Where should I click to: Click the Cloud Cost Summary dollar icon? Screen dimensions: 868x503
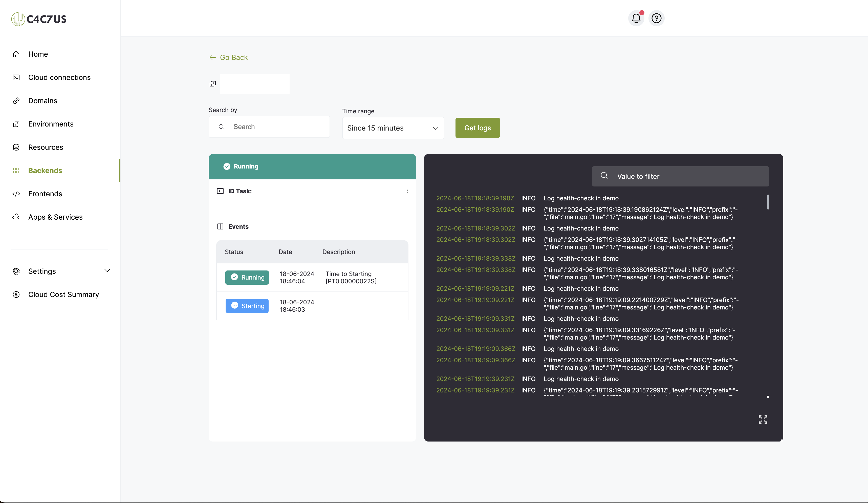tap(16, 295)
